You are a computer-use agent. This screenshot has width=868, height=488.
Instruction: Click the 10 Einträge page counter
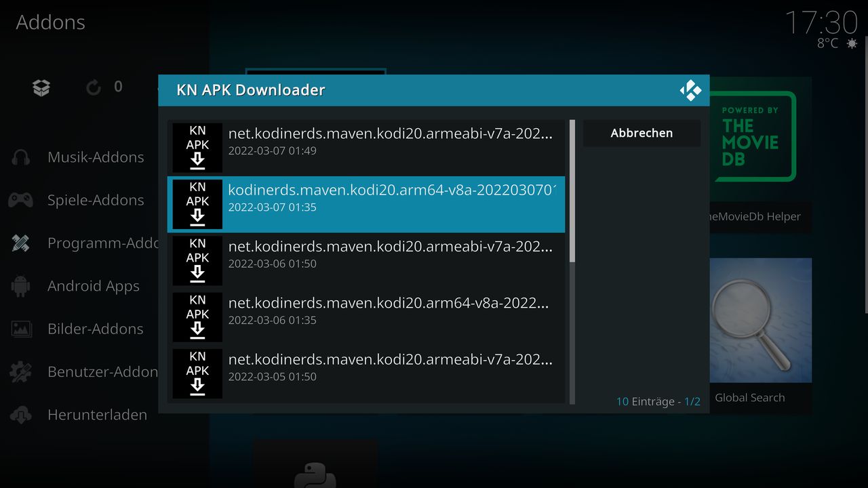tap(658, 402)
